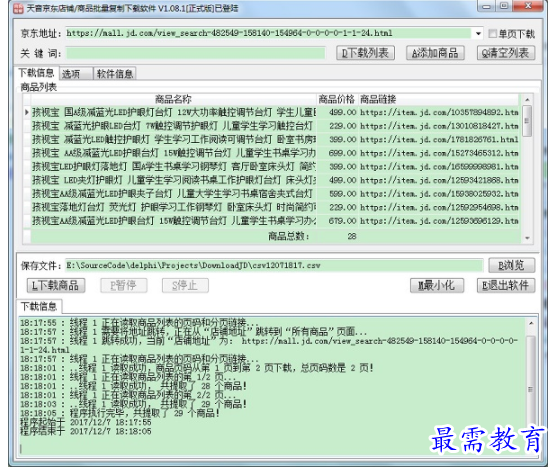Click the app icon in title bar
The height and width of the screenshot is (471, 553).
18,8
